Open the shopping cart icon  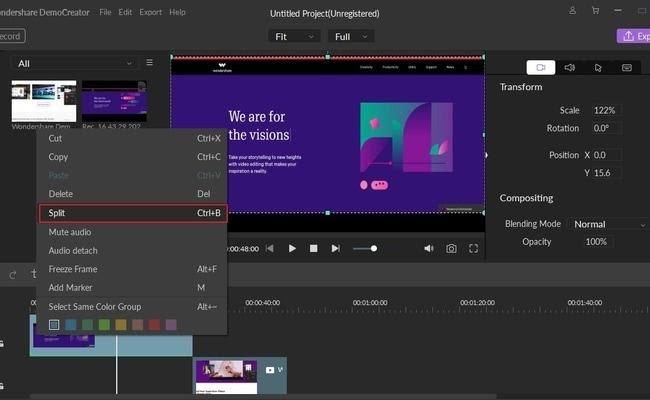point(596,12)
